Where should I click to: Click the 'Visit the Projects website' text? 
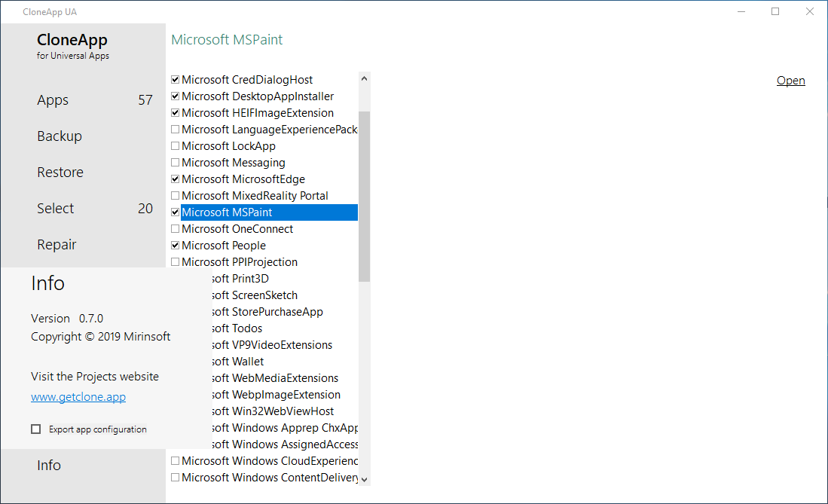tap(94, 376)
